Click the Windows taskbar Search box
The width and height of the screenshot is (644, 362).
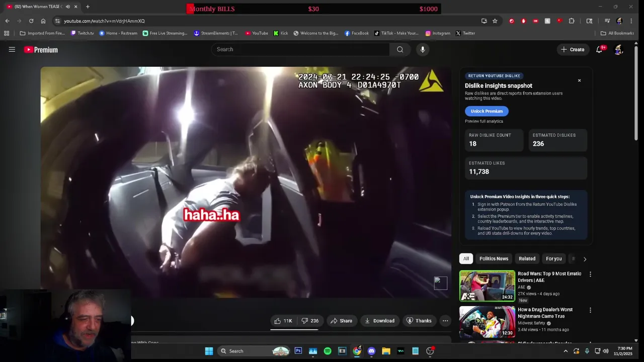pyautogui.click(x=255, y=351)
